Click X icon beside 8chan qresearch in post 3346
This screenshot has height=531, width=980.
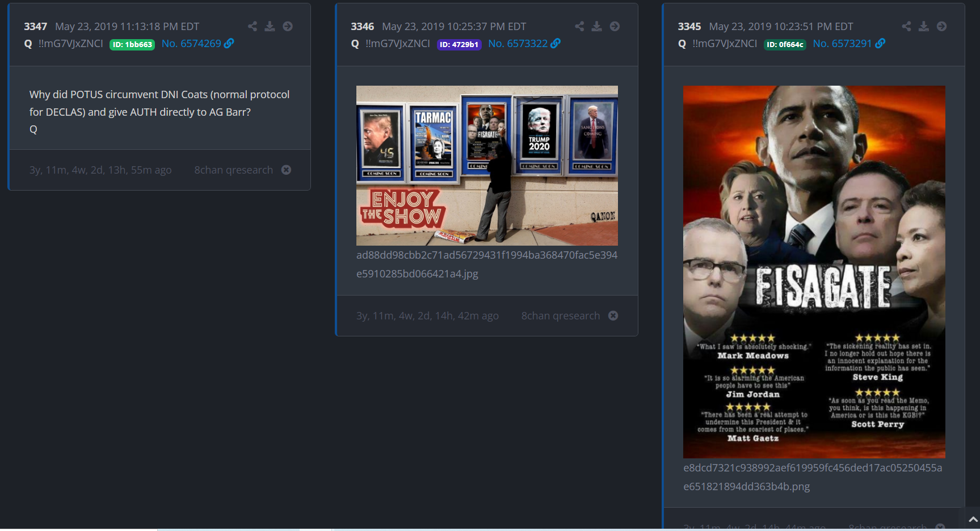pos(613,315)
